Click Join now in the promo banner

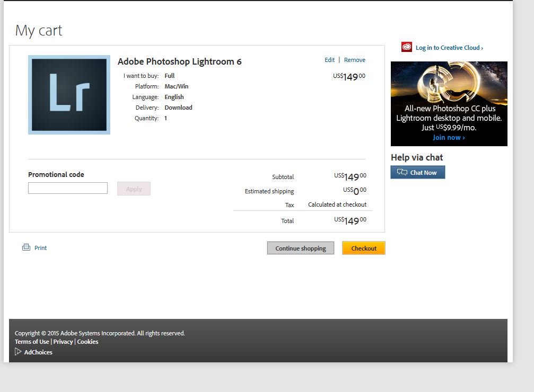point(449,138)
